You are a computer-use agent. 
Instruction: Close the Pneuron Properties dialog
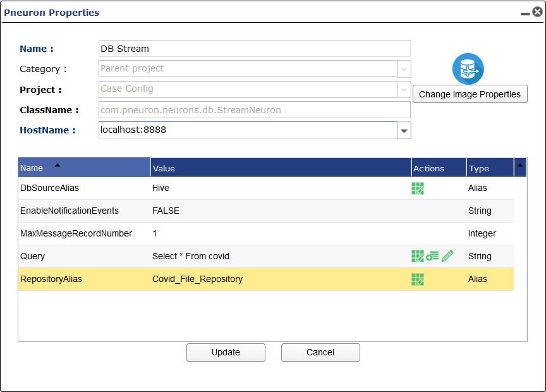[537, 12]
